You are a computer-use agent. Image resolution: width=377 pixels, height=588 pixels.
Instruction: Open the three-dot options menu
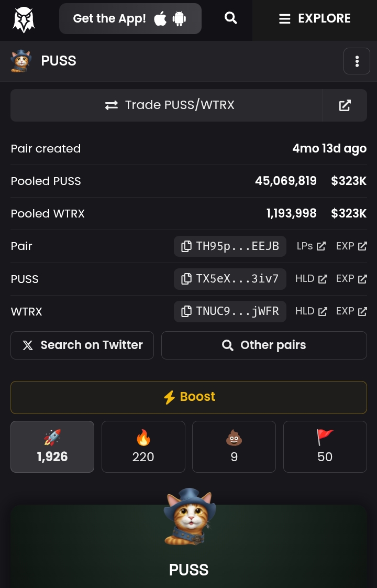pyautogui.click(x=357, y=61)
